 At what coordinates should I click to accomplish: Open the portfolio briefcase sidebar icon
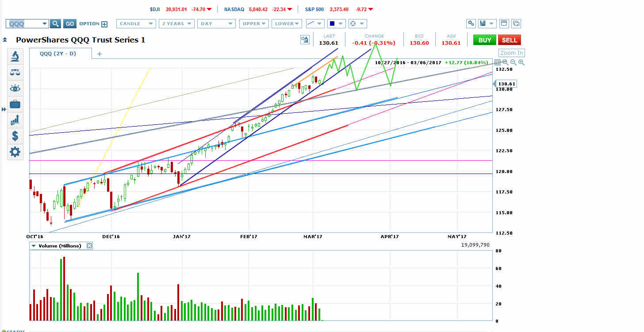click(15, 104)
